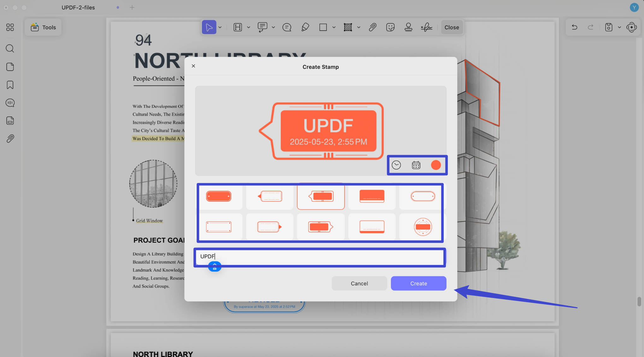Select the pencil drawing tool
Viewport: 644px width, 357px height.
click(x=305, y=27)
